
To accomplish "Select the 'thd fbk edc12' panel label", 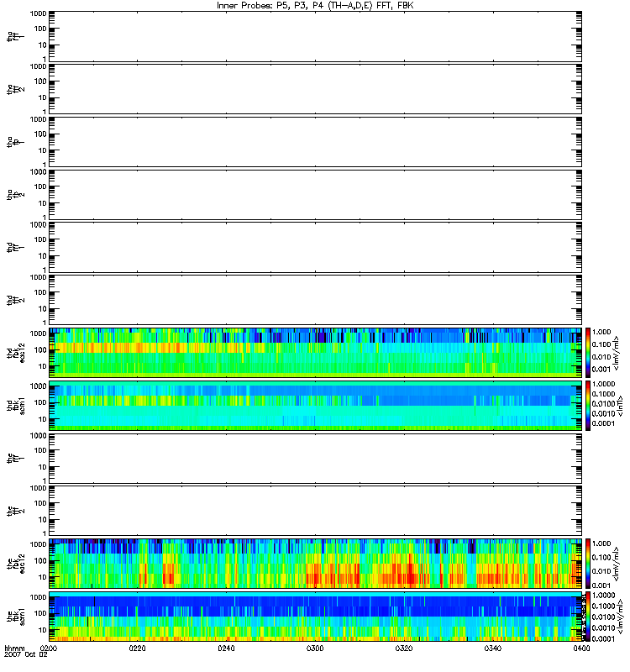I will pyautogui.click(x=16, y=353).
